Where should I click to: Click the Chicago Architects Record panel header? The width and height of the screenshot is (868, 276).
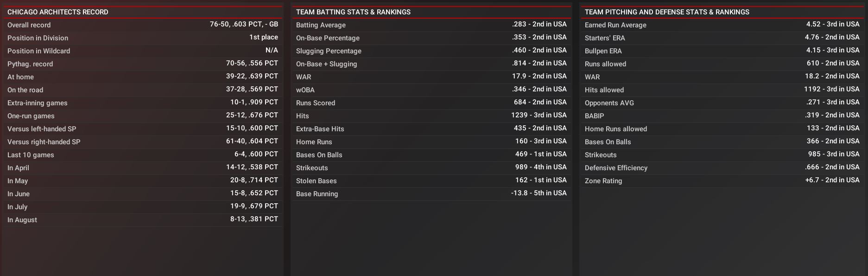pos(58,12)
